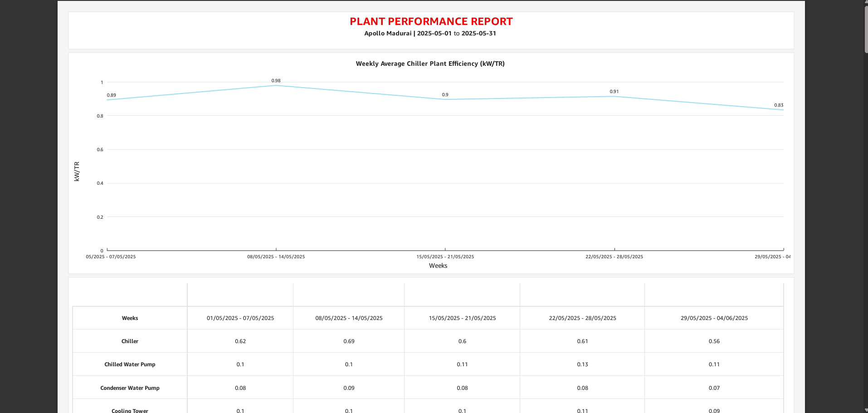Click the PLANT PERFORMANCE REPORT title
The width and height of the screenshot is (868, 413).
pyautogui.click(x=431, y=21)
